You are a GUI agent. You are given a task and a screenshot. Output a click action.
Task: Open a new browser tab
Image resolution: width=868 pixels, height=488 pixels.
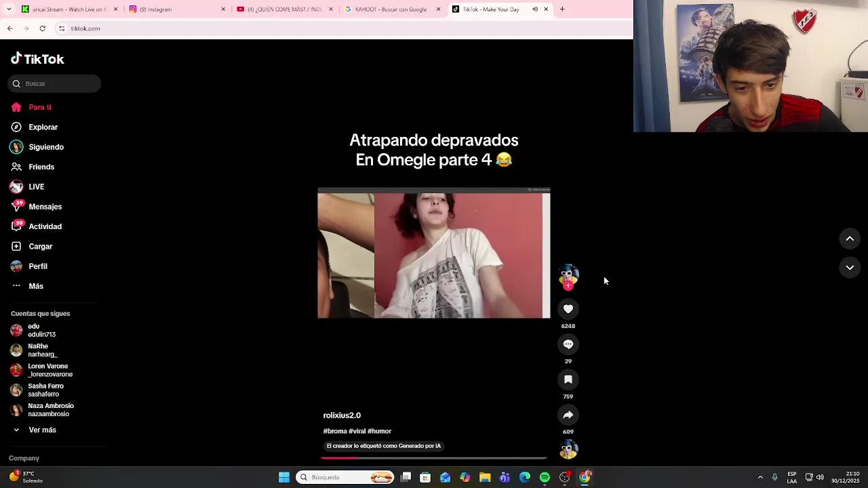tap(562, 9)
